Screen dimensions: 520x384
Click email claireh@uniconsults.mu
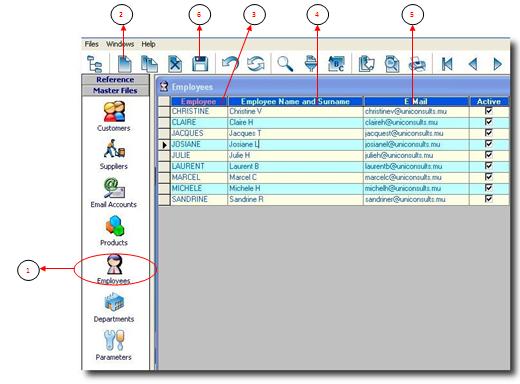pos(416,122)
